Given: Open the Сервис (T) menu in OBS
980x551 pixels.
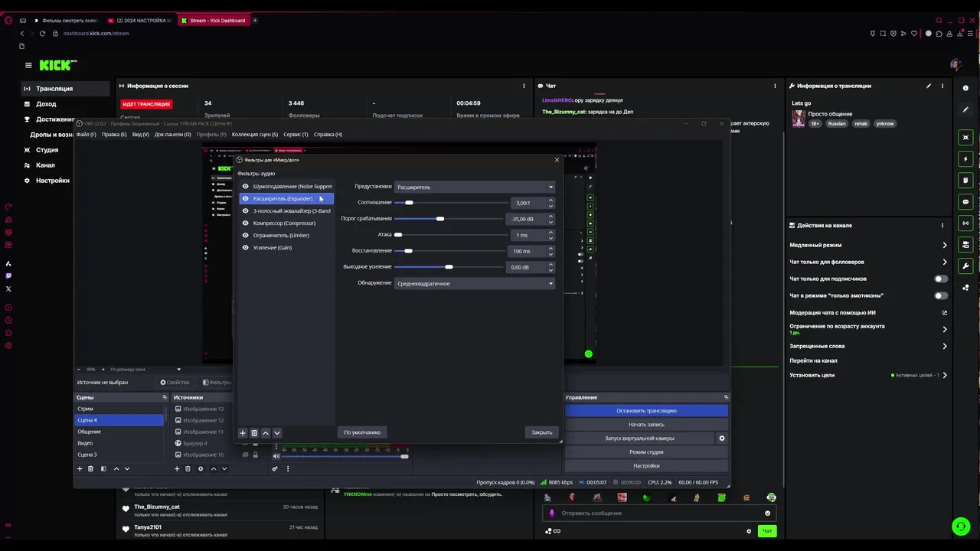Looking at the screenshot, I should pyautogui.click(x=296, y=134).
